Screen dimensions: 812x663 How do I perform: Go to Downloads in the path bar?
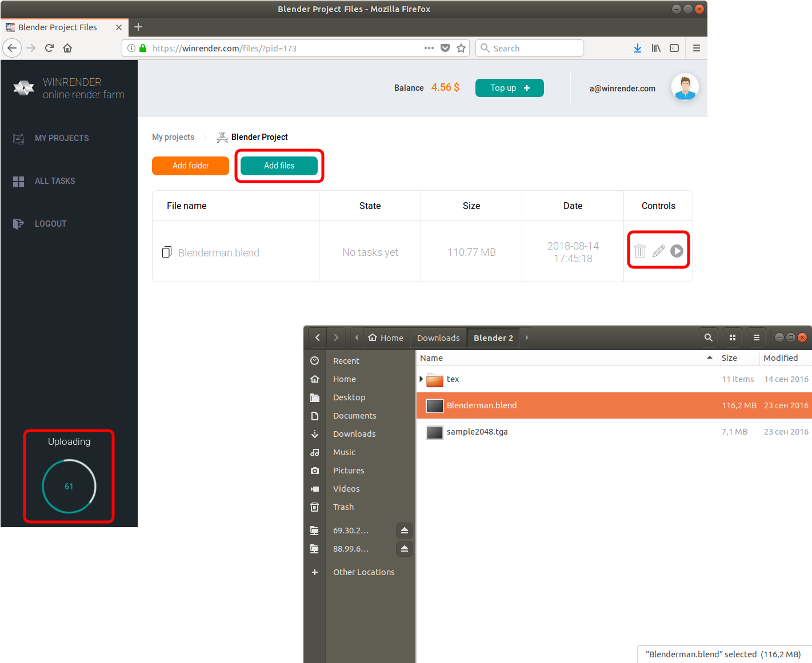pyautogui.click(x=438, y=337)
